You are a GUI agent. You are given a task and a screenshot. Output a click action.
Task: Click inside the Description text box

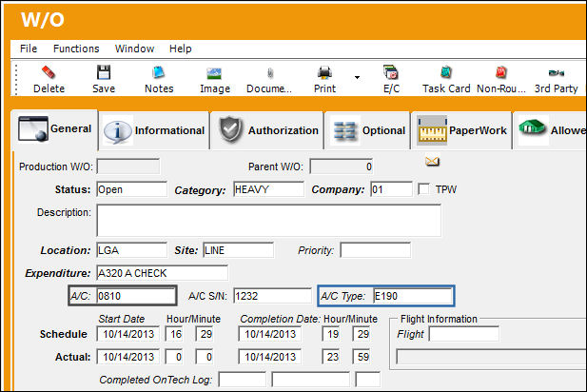point(269,221)
